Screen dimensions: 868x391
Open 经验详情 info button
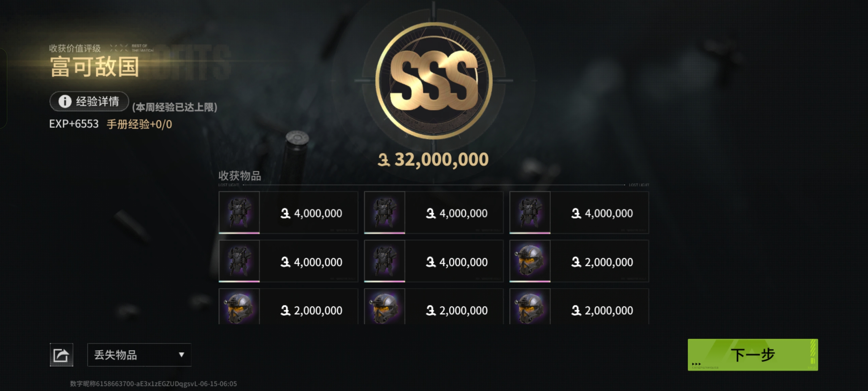pos(89,101)
